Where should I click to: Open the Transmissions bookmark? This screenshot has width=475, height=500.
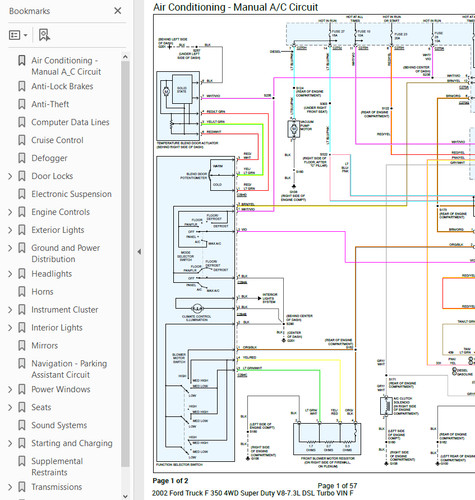(x=56, y=487)
